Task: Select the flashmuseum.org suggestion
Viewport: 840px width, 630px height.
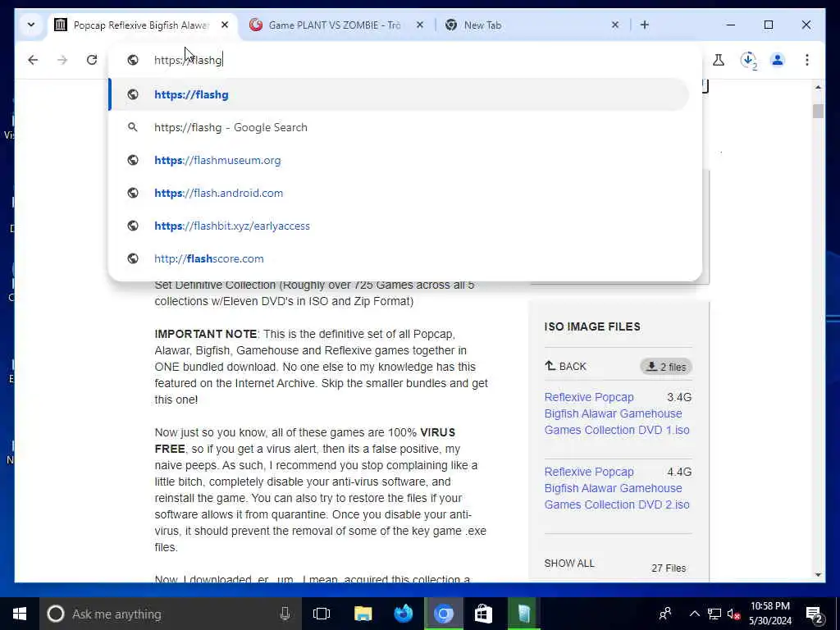Action: click(399, 160)
